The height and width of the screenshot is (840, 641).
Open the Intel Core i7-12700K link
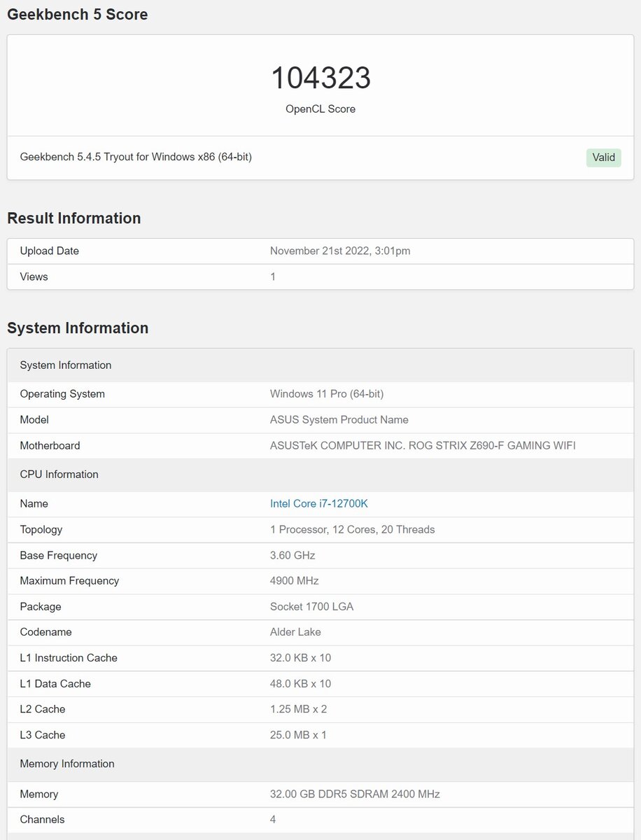coord(318,503)
